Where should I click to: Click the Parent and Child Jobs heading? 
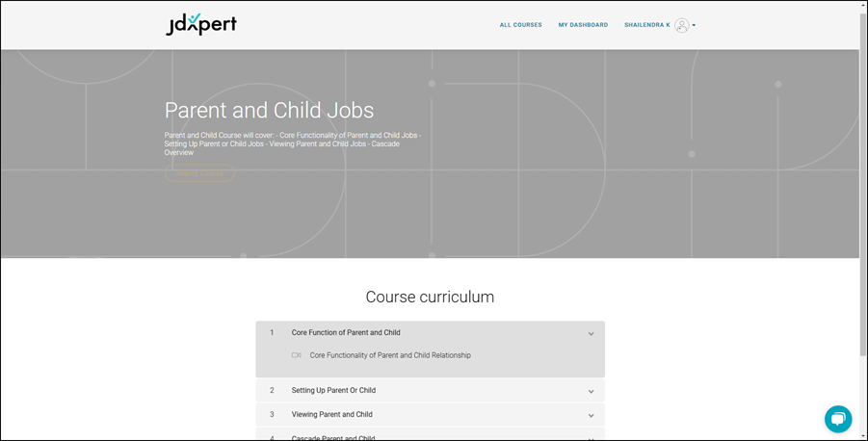click(x=269, y=110)
